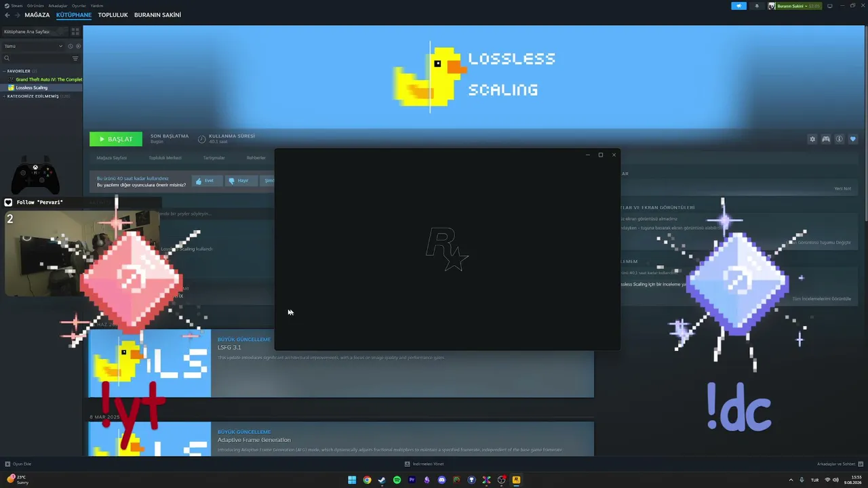Open İndirmeleri Yönet downloads manager

pyautogui.click(x=424, y=464)
